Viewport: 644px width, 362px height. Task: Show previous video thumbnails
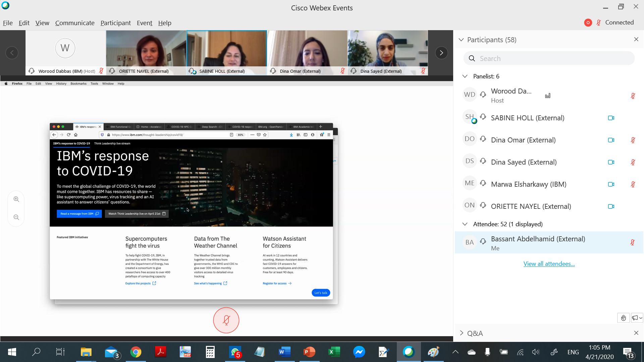tap(12, 53)
